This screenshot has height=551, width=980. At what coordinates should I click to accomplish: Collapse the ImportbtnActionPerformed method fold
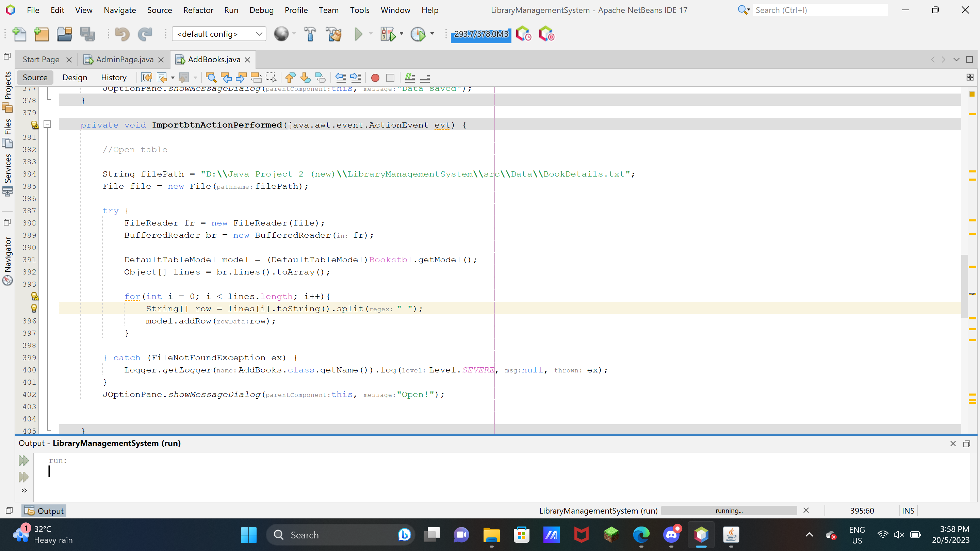coord(48,124)
